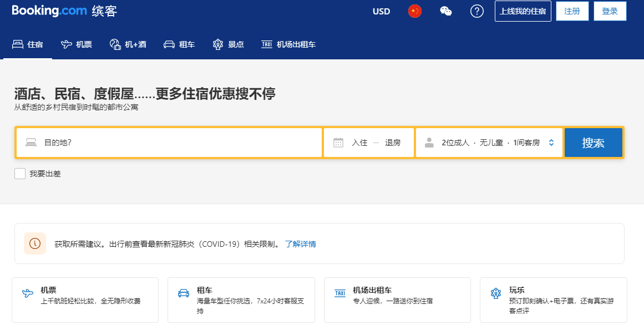Expand the guests and rooms dropdown arrows
The image size is (644, 330).
[551, 143]
